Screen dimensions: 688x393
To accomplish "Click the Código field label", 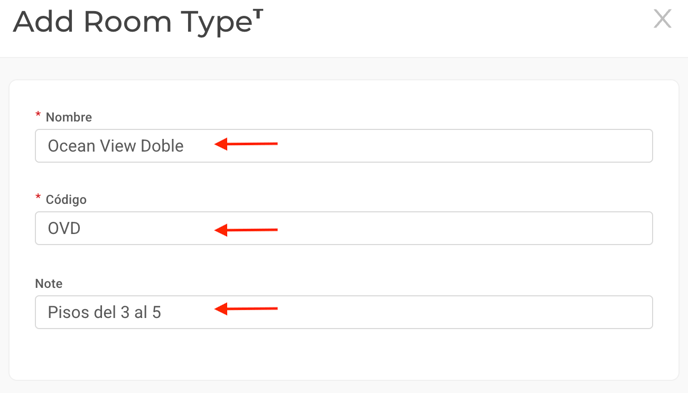I will (66, 200).
